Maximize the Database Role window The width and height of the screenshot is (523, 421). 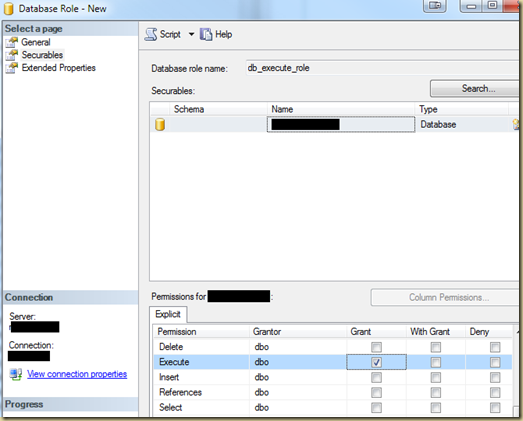[493, 6]
